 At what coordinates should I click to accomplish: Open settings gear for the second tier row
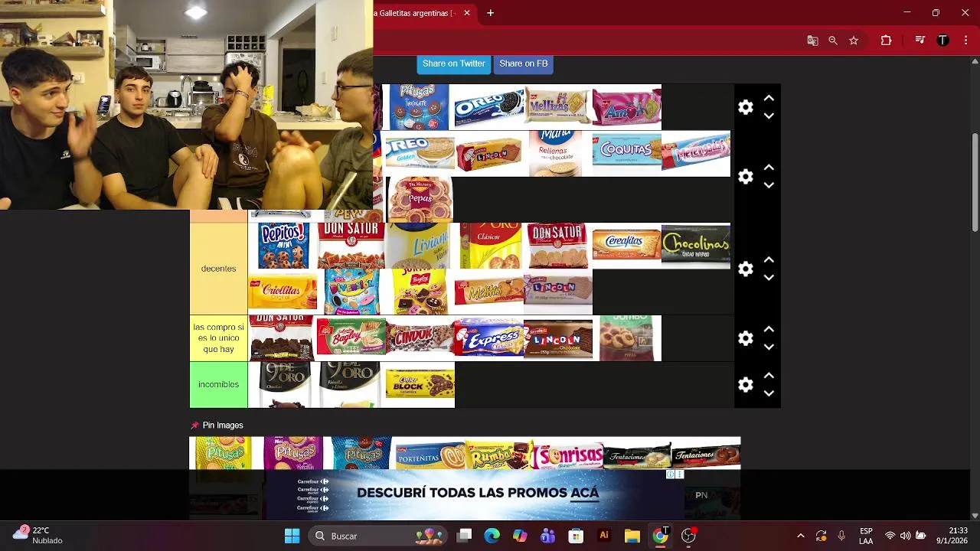point(746,177)
